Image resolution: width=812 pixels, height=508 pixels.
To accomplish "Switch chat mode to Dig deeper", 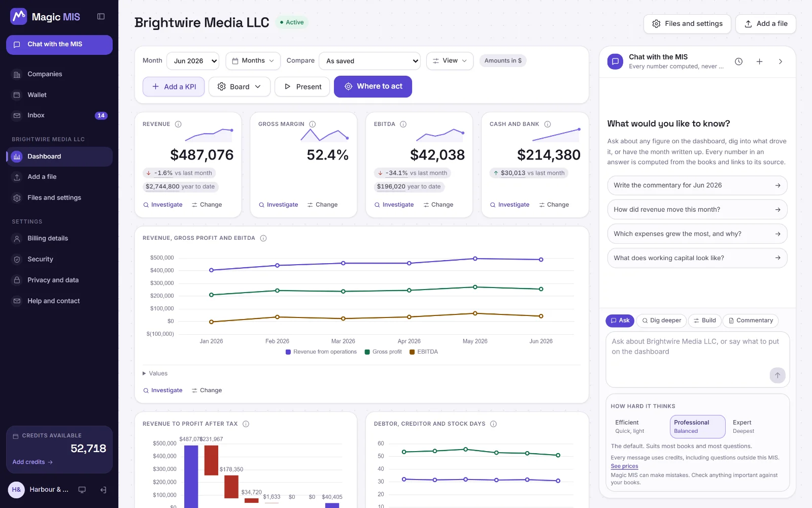I will (661, 321).
